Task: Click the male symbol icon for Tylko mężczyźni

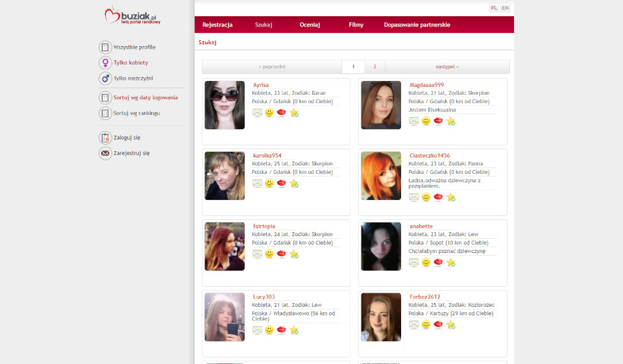Action: coord(105,78)
